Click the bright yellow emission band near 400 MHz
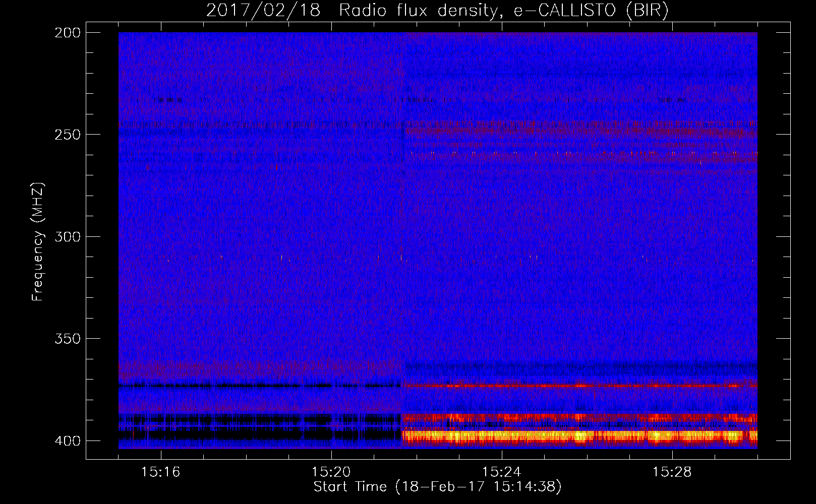Screen dimensions: 816x504 point(579,435)
